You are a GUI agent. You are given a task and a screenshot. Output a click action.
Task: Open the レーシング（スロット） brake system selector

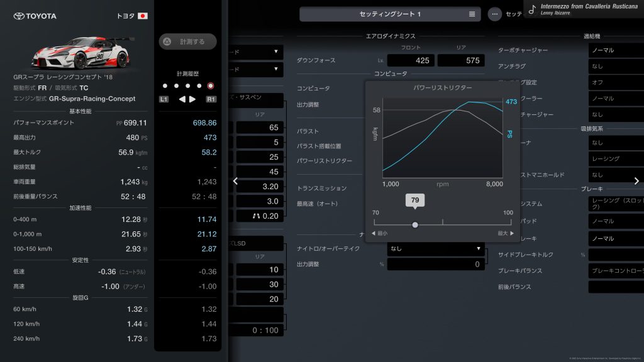[x=616, y=204]
